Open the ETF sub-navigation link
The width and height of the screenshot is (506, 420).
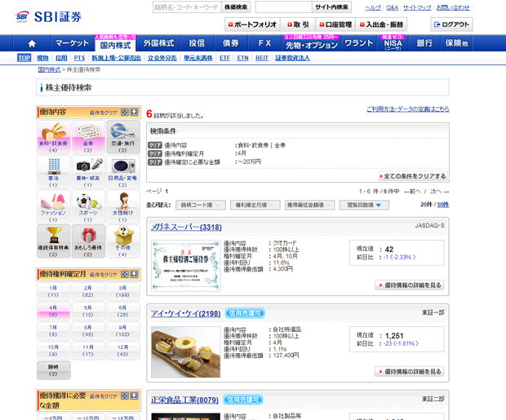pos(224,58)
